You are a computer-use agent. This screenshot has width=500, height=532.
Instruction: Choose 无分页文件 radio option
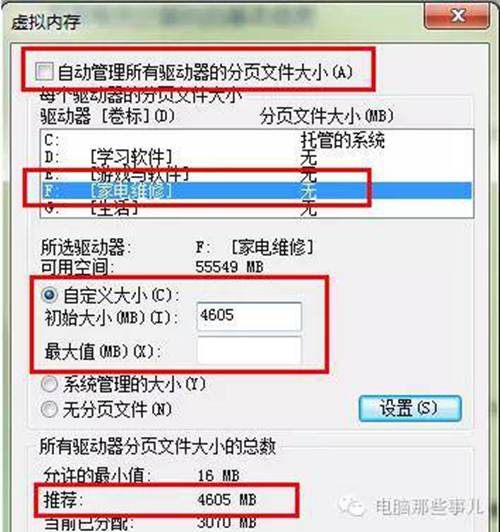pos(50,410)
